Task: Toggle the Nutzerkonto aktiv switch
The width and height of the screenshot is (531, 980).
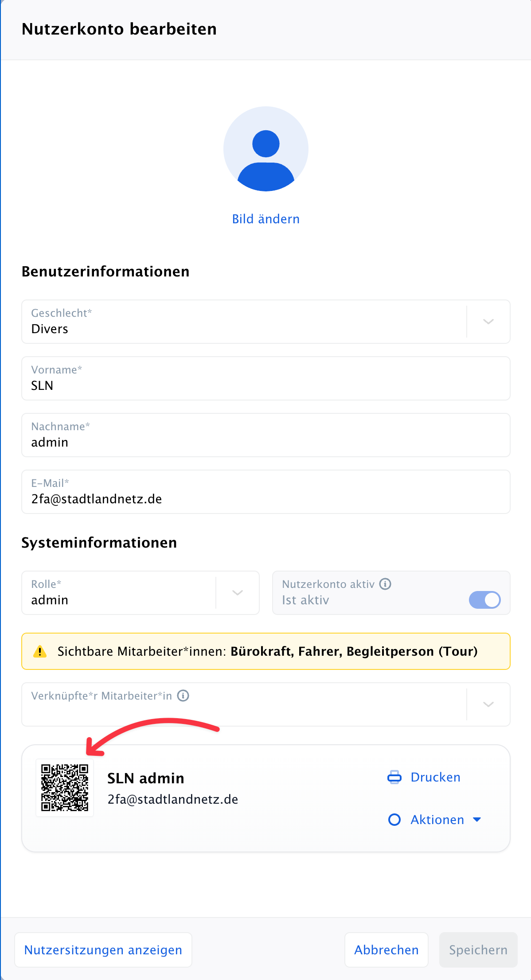Action: [485, 600]
